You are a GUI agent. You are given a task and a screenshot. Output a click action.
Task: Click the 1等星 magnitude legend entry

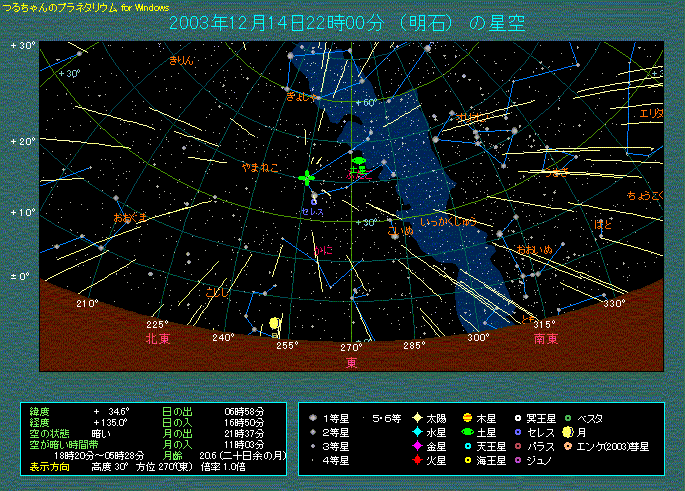[x=332, y=417]
